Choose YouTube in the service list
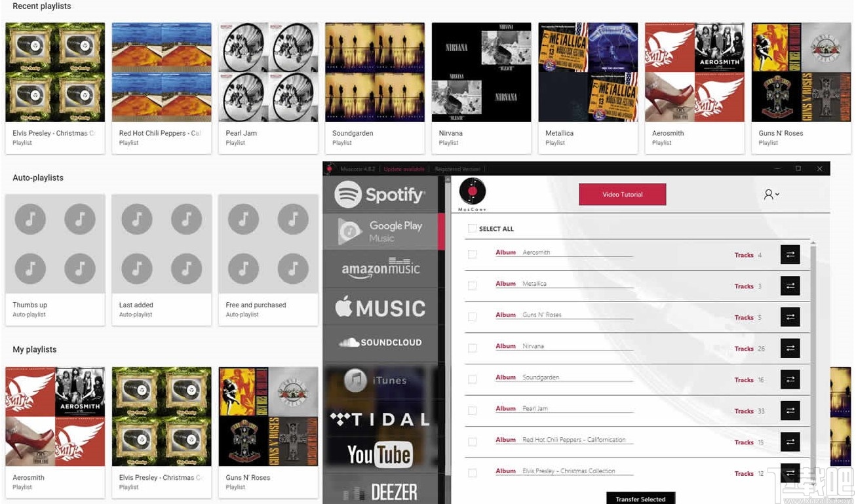The height and width of the screenshot is (504, 856). (x=380, y=454)
